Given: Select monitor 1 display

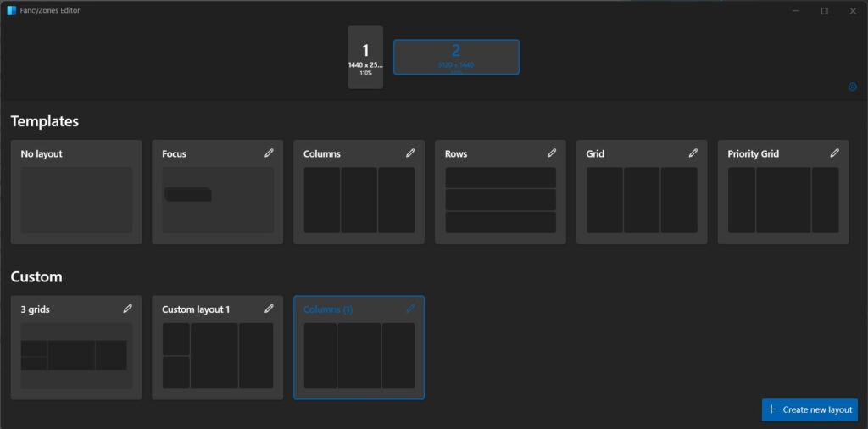Looking at the screenshot, I should click(x=365, y=57).
